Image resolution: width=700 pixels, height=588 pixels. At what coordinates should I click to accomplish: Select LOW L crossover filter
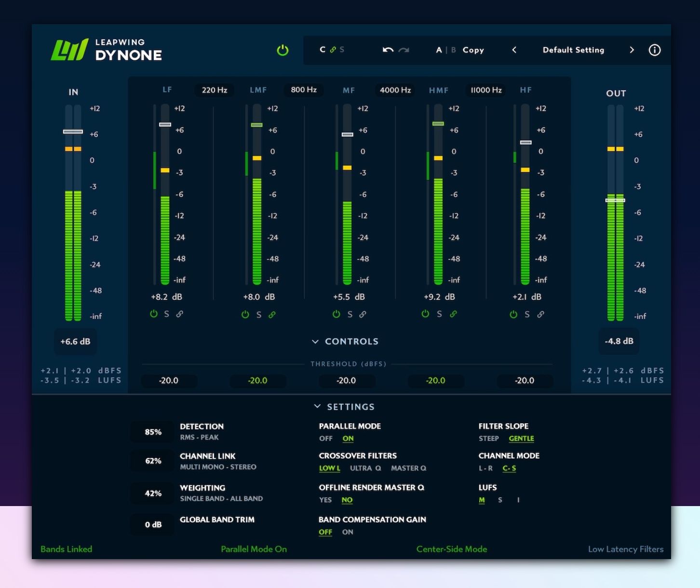point(330,468)
